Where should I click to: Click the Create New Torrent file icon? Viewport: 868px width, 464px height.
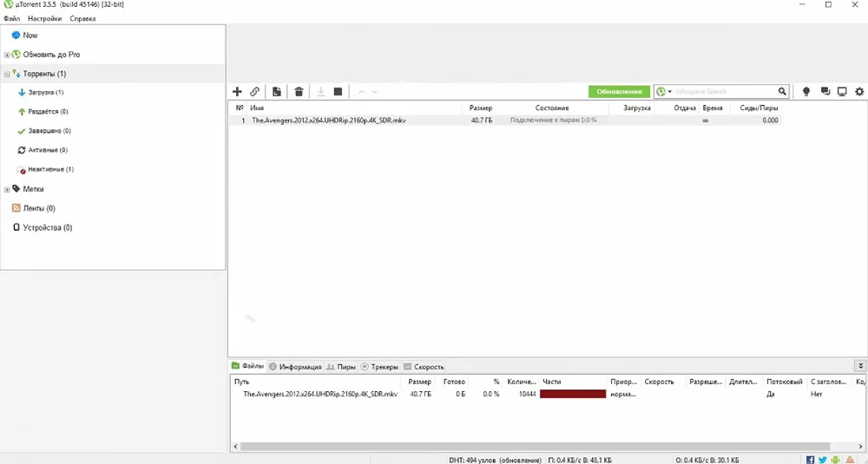click(x=277, y=91)
